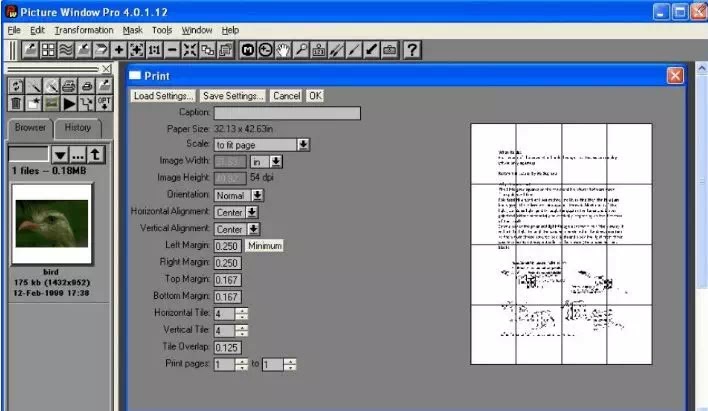708x411 pixels.
Task: Click the browse ellipsis button in browser
Action: click(78, 155)
